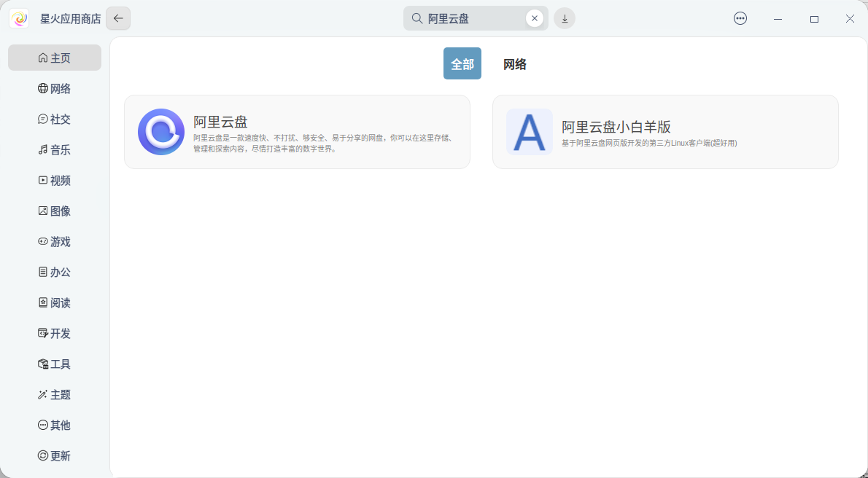Switch to the 全部 filter tab
The width and height of the screenshot is (868, 478).
tap(462, 63)
